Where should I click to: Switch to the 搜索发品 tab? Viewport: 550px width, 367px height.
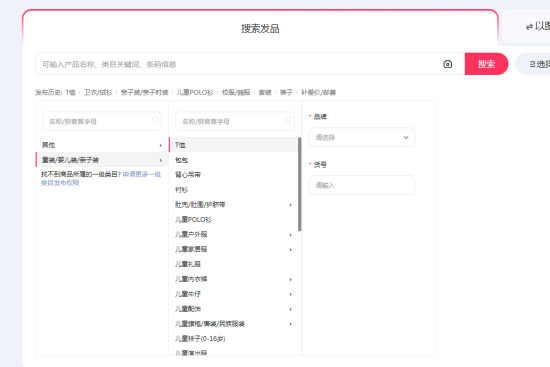pyautogui.click(x=260, y=28)
